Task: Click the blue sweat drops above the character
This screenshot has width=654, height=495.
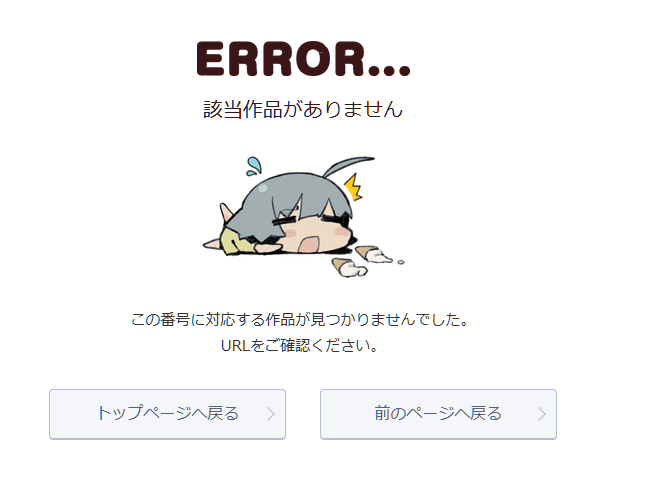Action: click(x=254, y=166)
